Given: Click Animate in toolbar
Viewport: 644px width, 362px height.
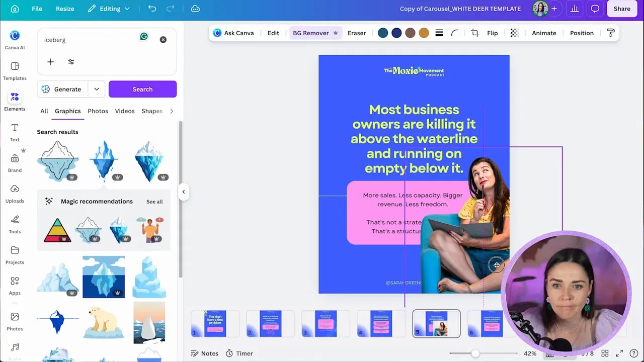Looking at the screenshot, I should tap(544, 33).
